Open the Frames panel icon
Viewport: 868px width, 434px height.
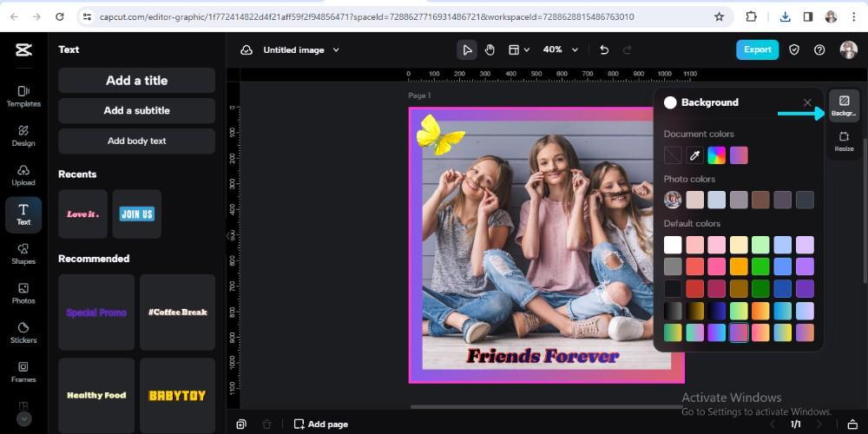pyautogui.click(x=23, y=372)
